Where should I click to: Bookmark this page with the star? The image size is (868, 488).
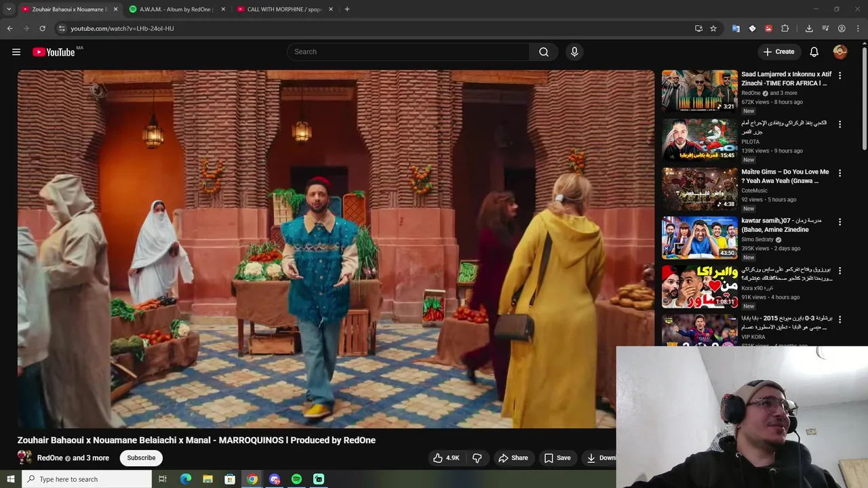point(713,28)
